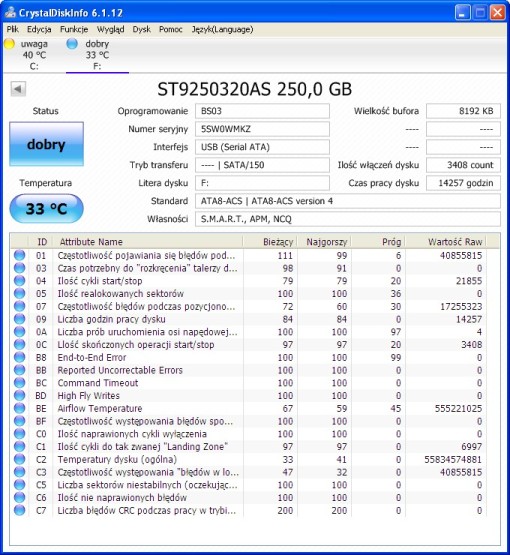Click status circle for End-to-End Error row
Image resolution: width=510 pixels, height=555 pixels.
tap(19, 357)
